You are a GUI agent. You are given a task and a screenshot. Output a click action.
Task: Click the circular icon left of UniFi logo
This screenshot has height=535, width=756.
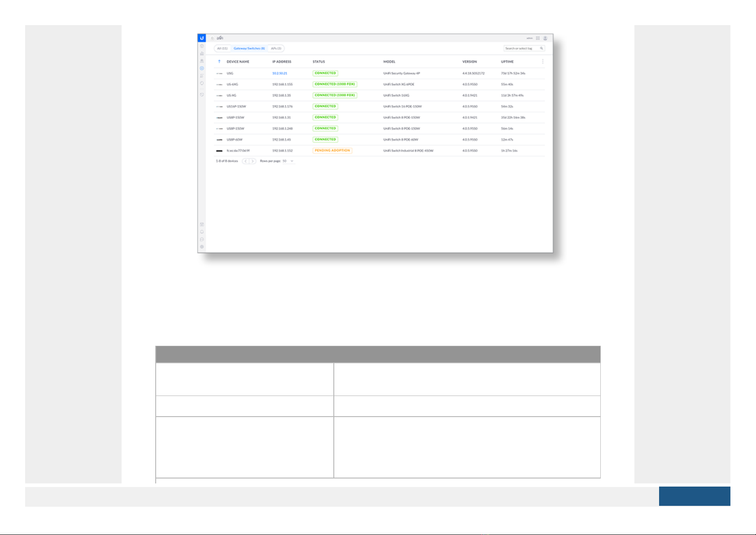[212, 38]
